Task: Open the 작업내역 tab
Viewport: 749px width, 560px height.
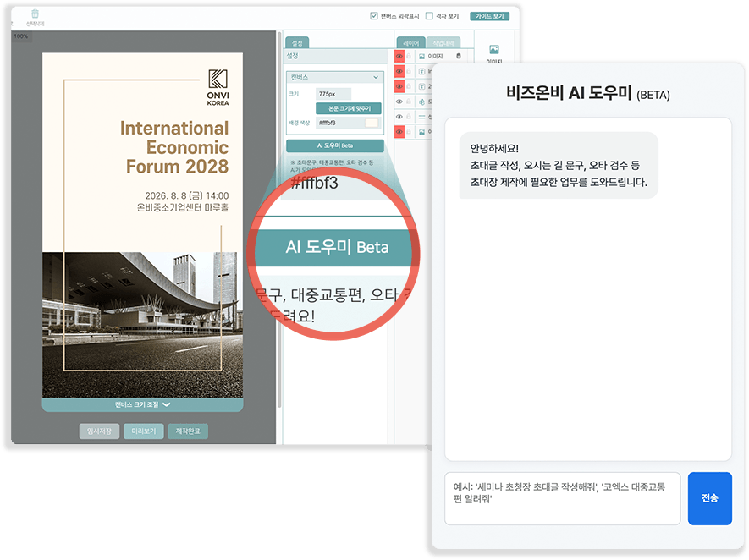Action: point(443,43)
